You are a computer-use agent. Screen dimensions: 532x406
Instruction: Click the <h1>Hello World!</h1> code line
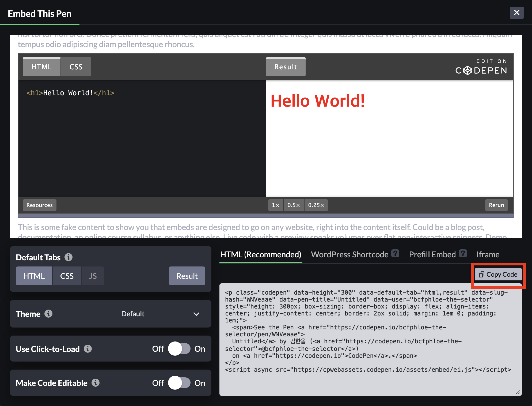[x=70, y=93]
